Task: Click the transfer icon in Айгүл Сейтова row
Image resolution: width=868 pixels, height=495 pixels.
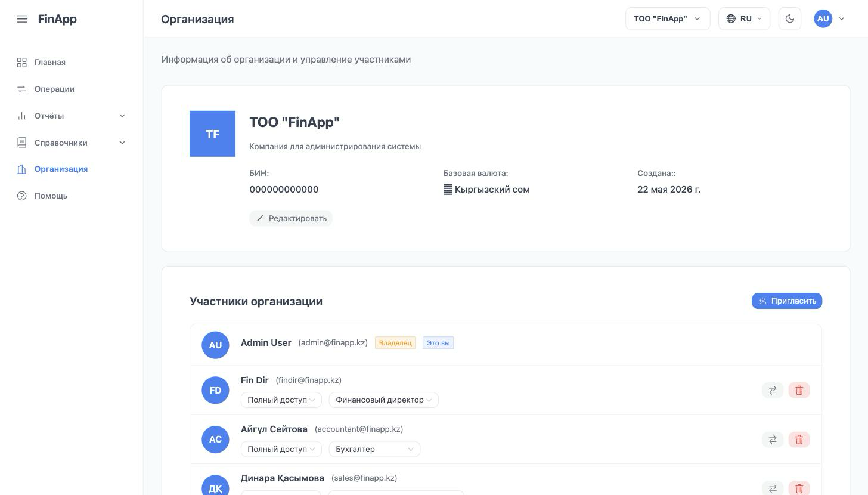Action: [x=773, y=440]
